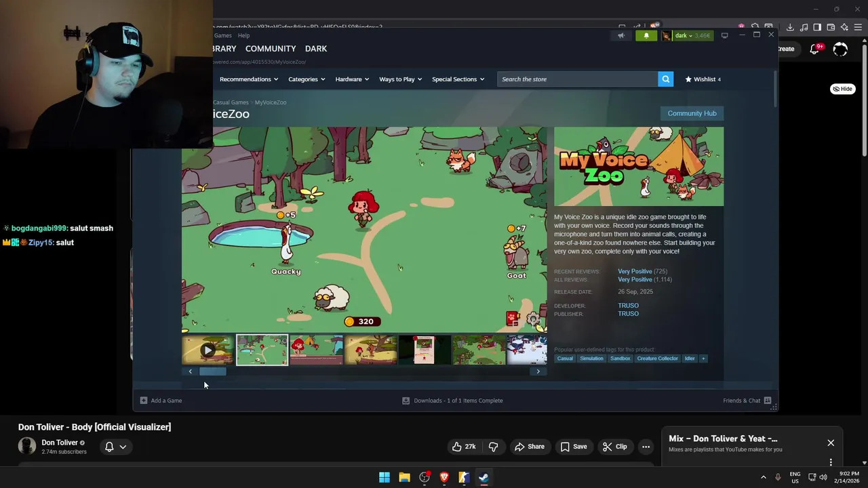Click the Search the store input field
868x488 pixels.
point(578,79)
